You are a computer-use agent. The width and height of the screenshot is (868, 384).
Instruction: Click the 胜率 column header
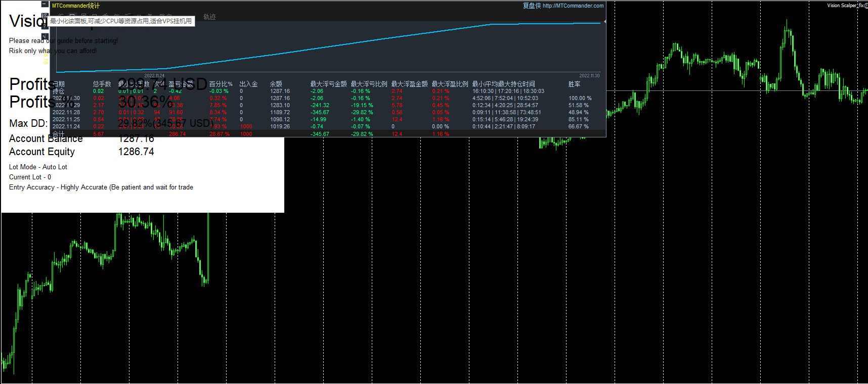[x=575, y=84]
